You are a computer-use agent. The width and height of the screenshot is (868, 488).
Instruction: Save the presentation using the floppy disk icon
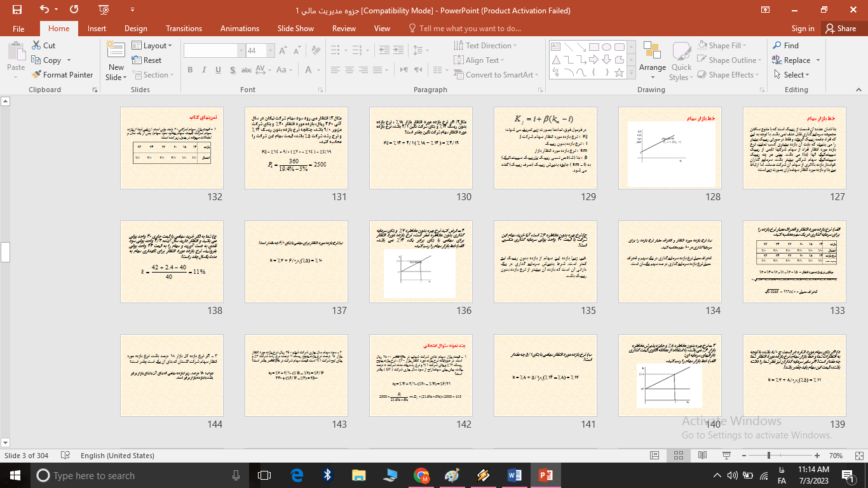coord(17,10)
